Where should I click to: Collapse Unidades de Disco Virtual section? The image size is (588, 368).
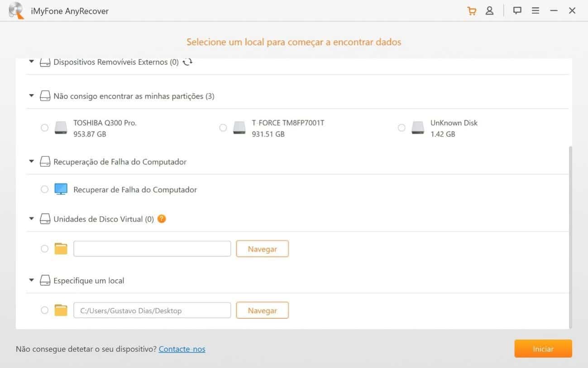31,218
